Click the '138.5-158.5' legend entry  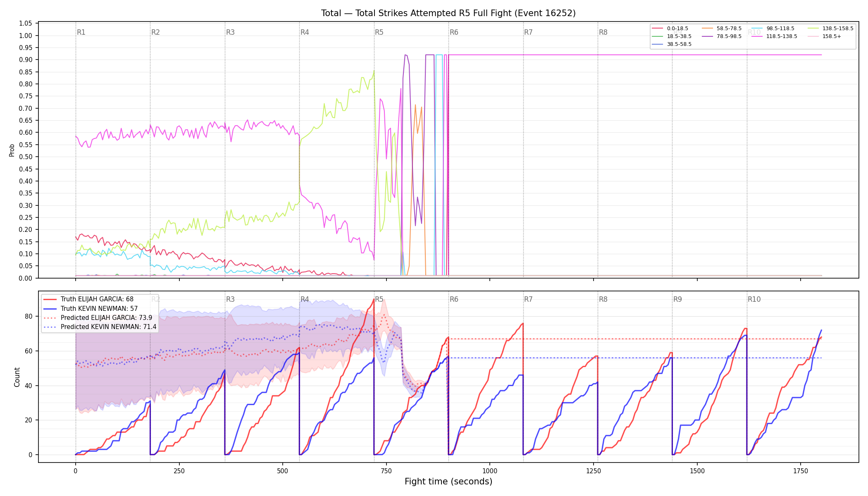pos(830,29)
